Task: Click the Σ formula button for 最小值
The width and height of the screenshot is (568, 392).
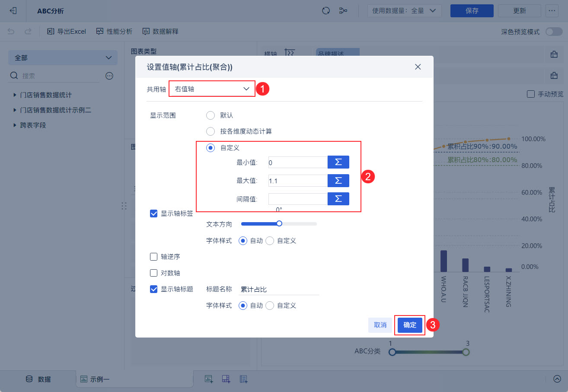Action: click(338, 162)
